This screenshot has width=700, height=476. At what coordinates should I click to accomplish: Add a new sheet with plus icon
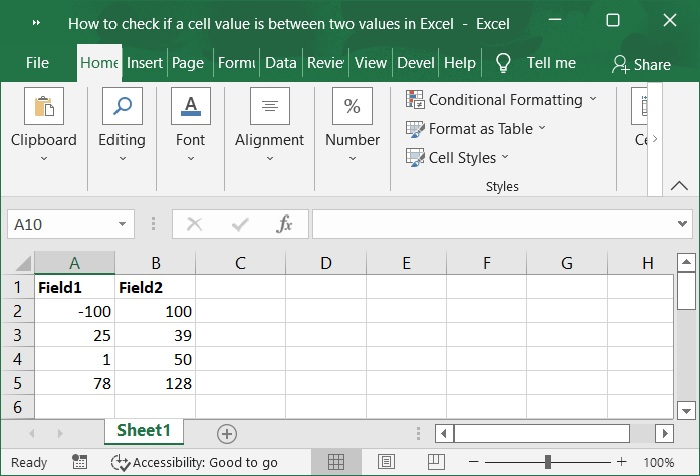pos(227,433)
